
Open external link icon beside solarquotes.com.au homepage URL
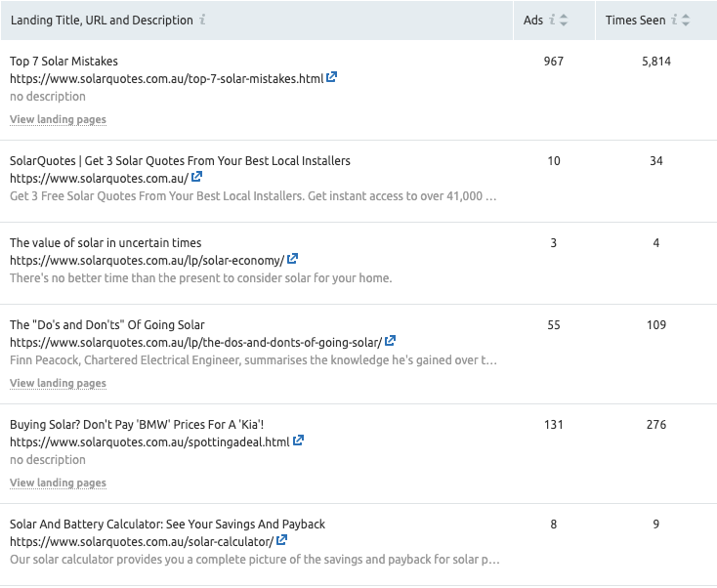coord(196,177)
